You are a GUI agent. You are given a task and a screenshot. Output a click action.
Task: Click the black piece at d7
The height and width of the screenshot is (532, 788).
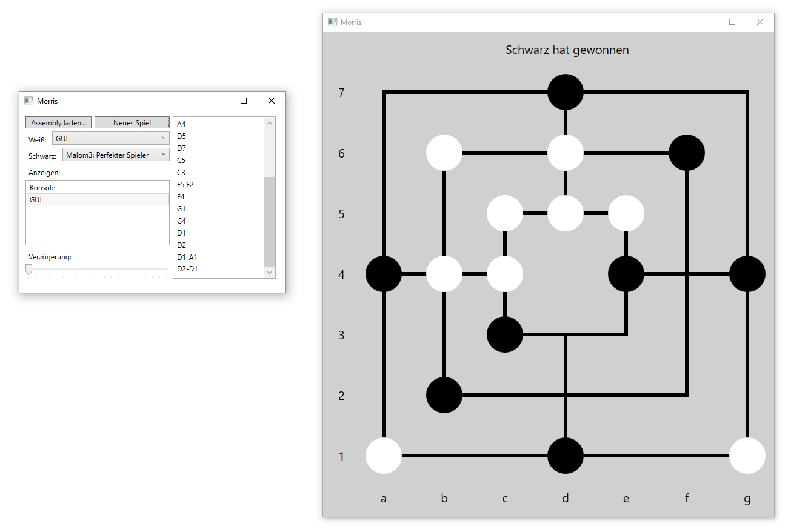point(565,92)
